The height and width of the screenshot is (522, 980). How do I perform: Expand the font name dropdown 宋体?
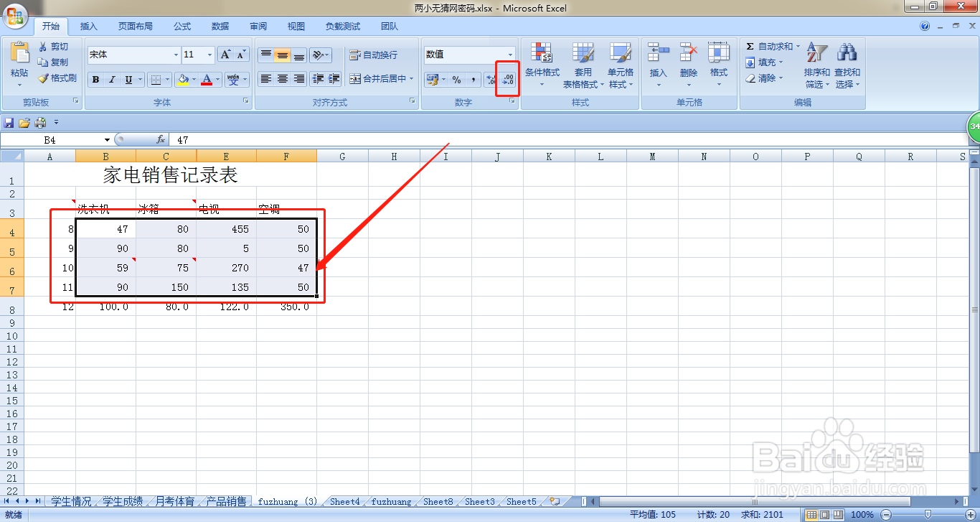click(176, 55)
